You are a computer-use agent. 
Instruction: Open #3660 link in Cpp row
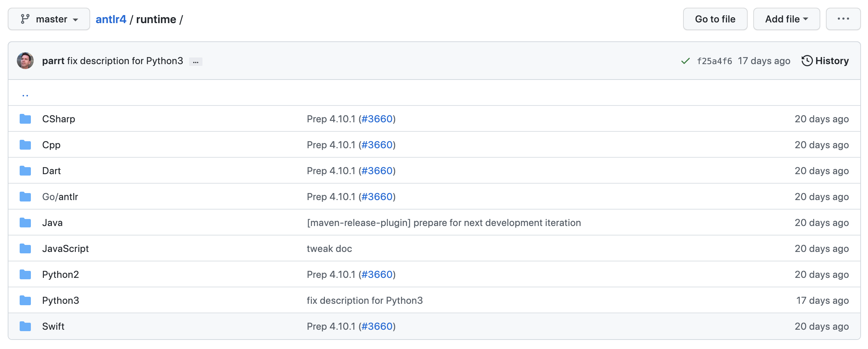pyautogui.click(x=377, y=145)
